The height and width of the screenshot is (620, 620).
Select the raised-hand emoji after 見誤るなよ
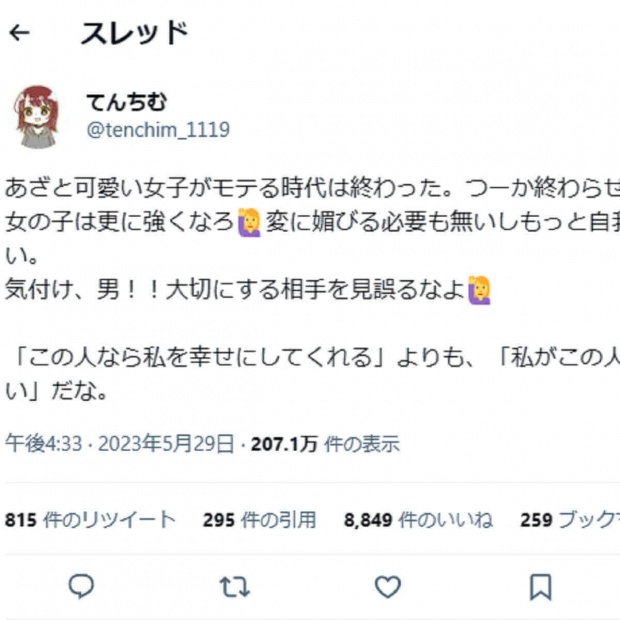[x=479, y=291]
